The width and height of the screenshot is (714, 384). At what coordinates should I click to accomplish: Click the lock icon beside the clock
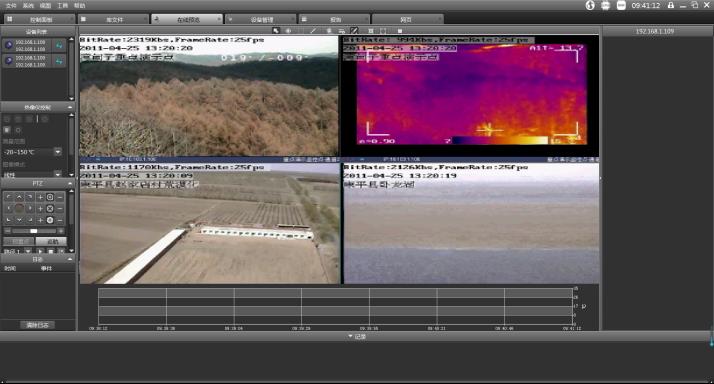[670, 5]
